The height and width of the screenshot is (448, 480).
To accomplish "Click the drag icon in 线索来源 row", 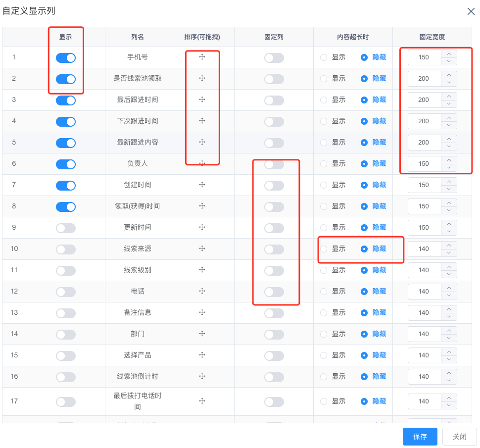I will 202,249.
